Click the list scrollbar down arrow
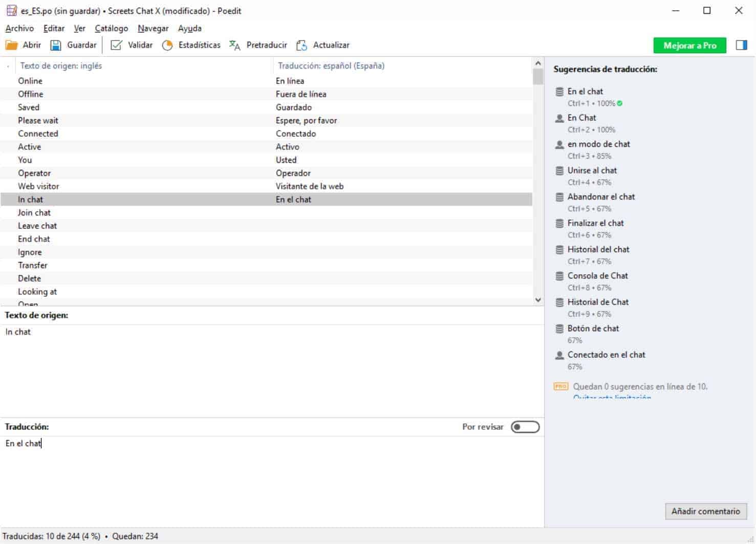Screen dimensions: 756x544 click(538, 300)
